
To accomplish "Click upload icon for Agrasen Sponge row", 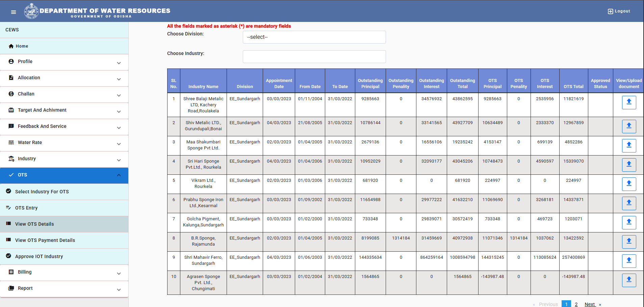I will tap(629, 280).
